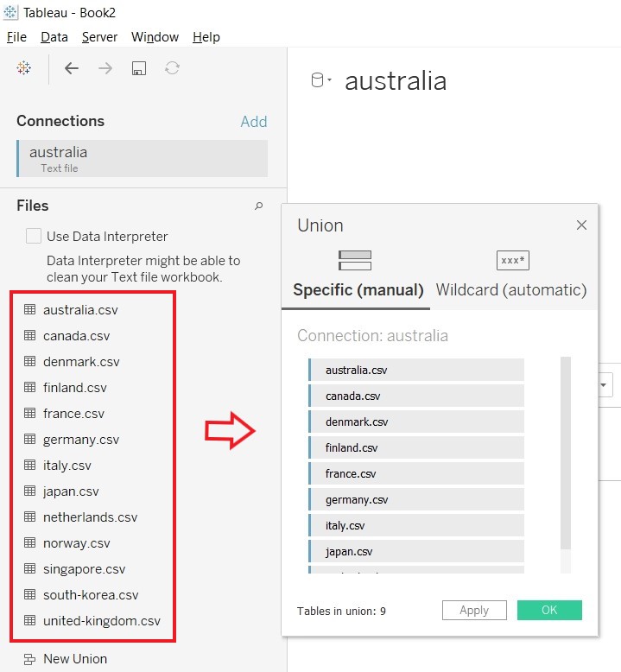Click the search icon beside Files
Viewport: 621px width, 672px height.
pyautogui.click(x=258, y=206)
